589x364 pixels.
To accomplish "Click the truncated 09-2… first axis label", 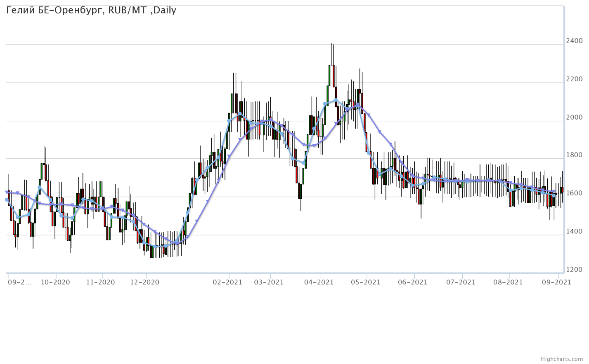I will click(19, 282).
